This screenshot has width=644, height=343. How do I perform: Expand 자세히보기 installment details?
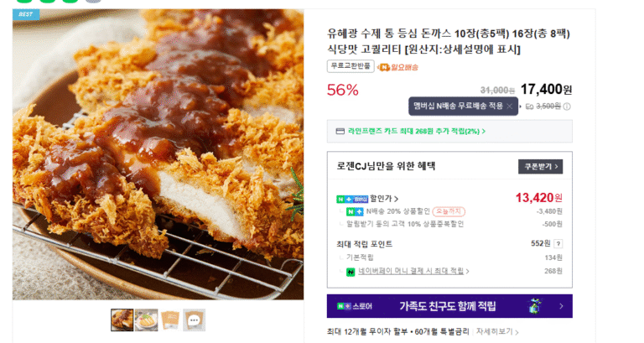[x=499, y=332]
